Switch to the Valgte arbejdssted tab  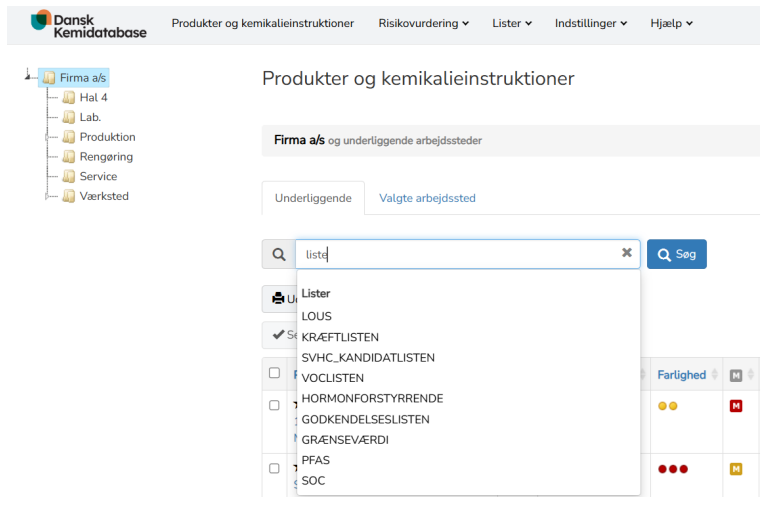[x=427, y=198]
